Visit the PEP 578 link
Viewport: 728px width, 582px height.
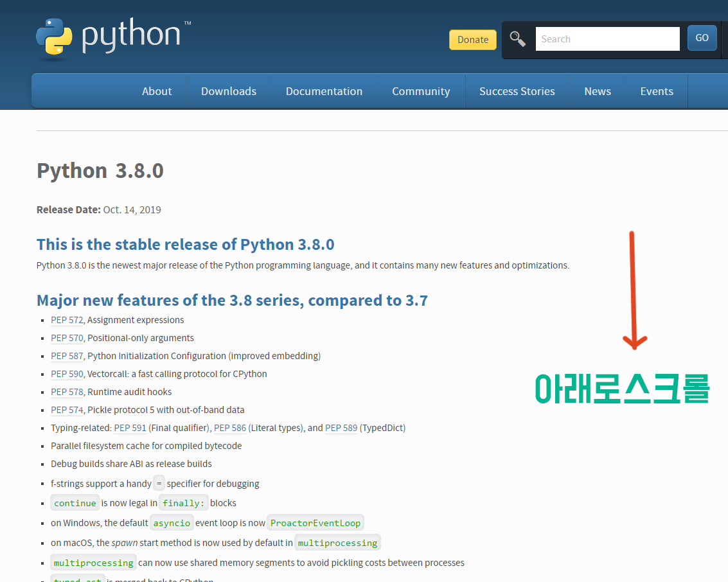[67, 392]
